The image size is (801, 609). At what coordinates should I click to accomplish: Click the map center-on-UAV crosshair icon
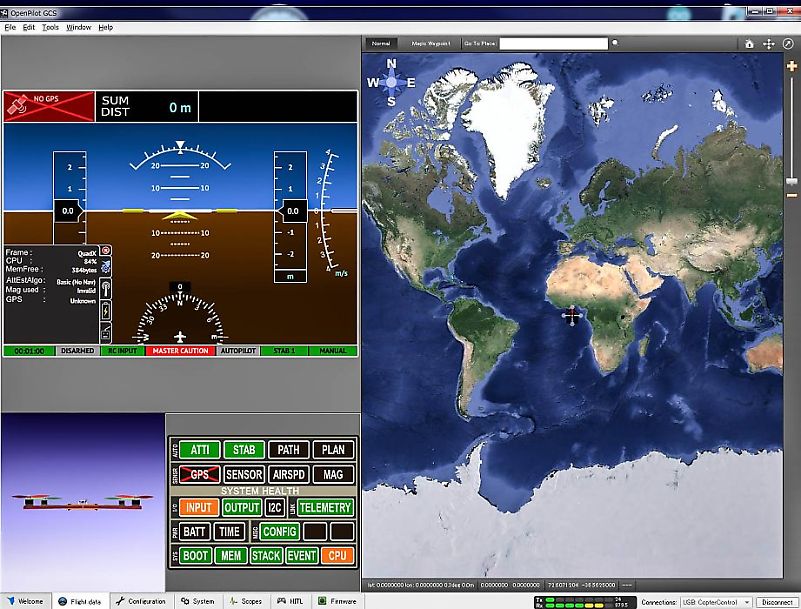769,44
